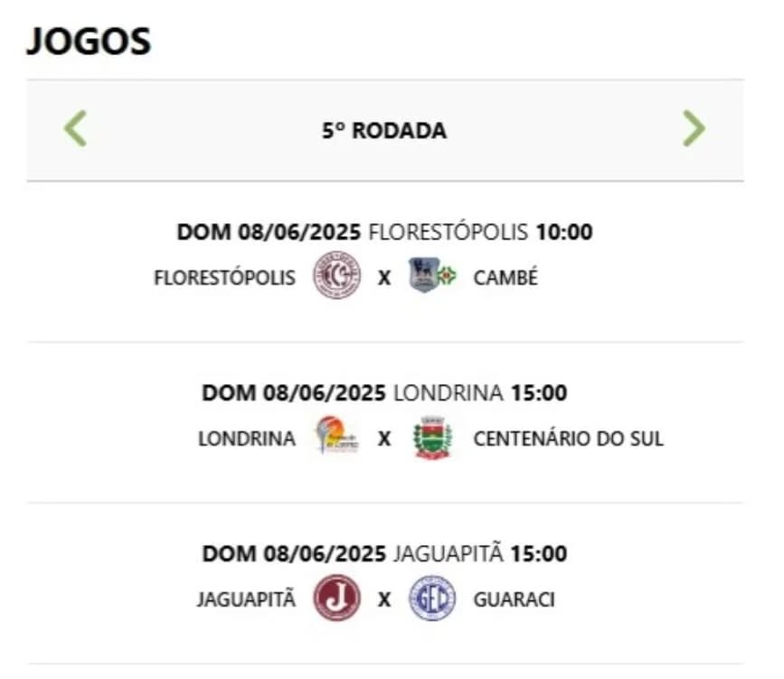Go to the previous round with left chevron
This screenshot has height=679, width=784.
coord(76,129)
